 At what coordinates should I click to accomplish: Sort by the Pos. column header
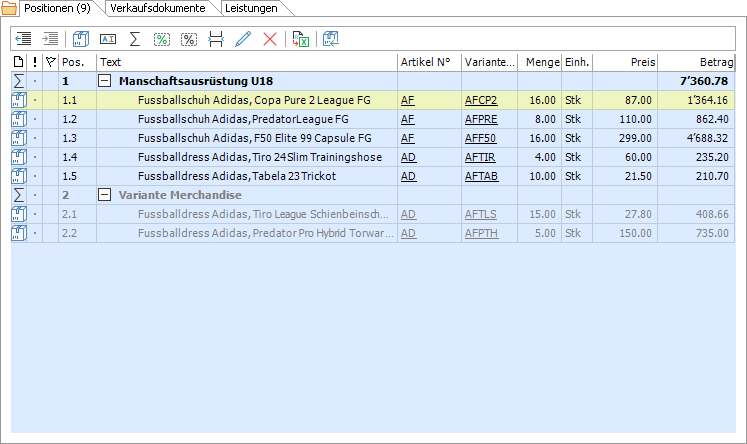coord(77,62)
